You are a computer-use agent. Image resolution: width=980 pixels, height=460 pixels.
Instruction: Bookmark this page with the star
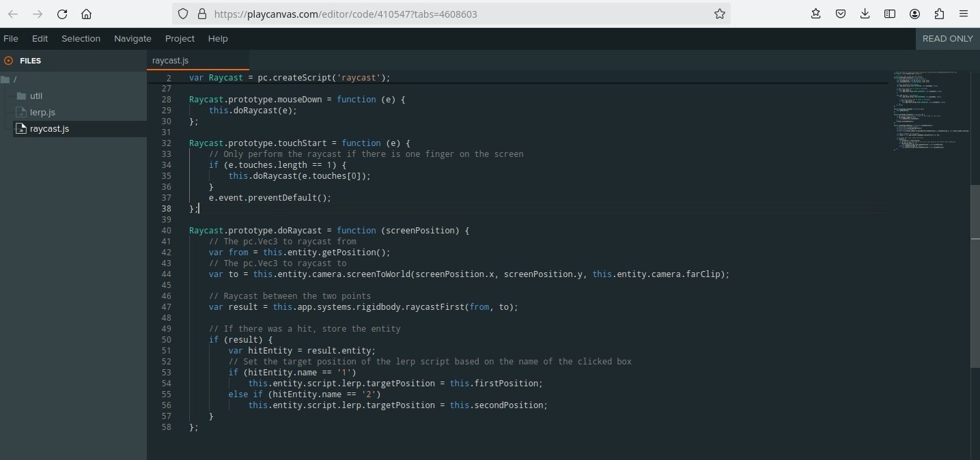pos(719,14)
